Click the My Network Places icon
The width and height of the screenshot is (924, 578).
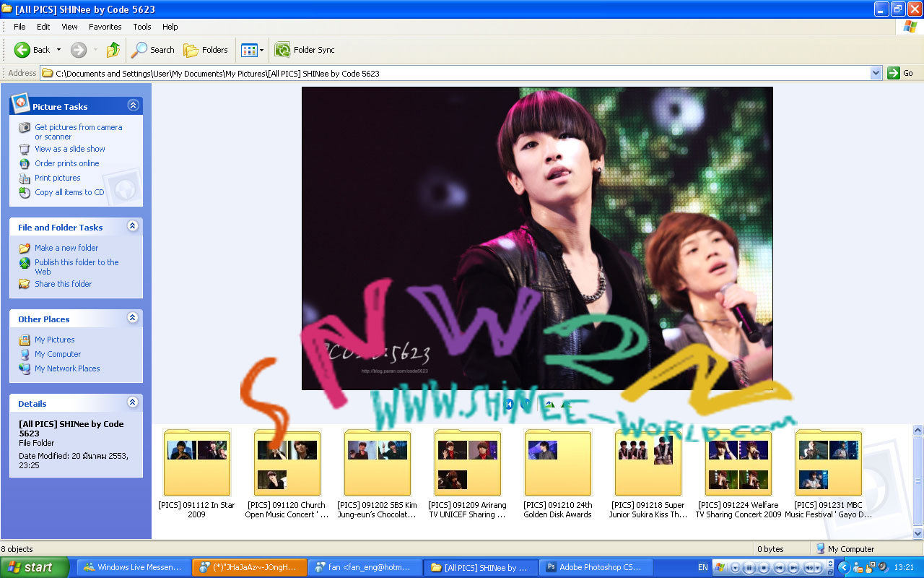click(25, 368)
